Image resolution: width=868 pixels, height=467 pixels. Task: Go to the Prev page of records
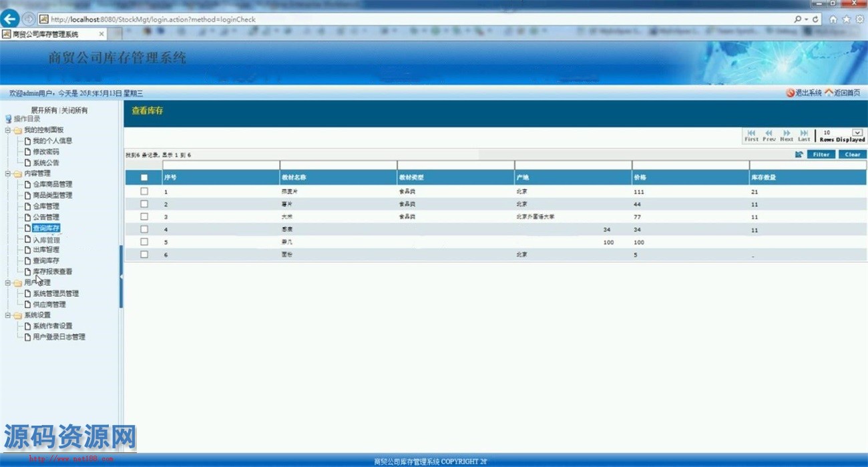[x=769, y=135]
